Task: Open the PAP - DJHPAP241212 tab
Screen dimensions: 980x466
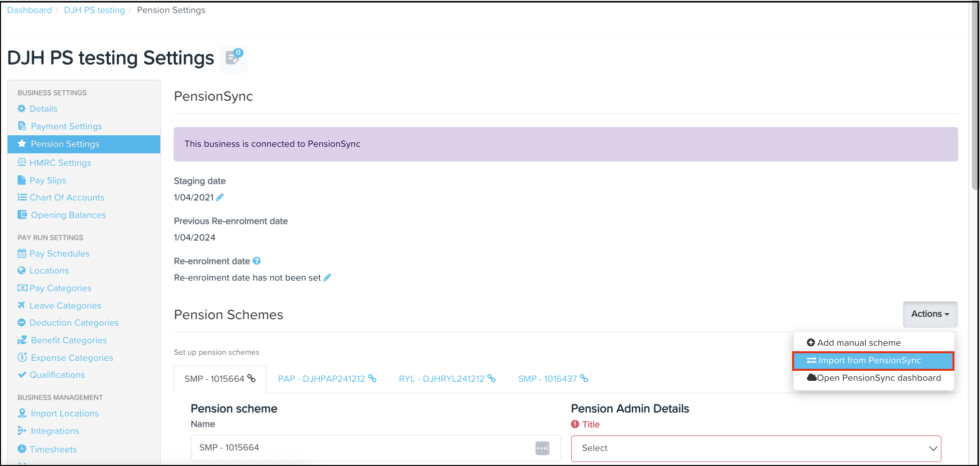Action: click(x=321, y=379)
